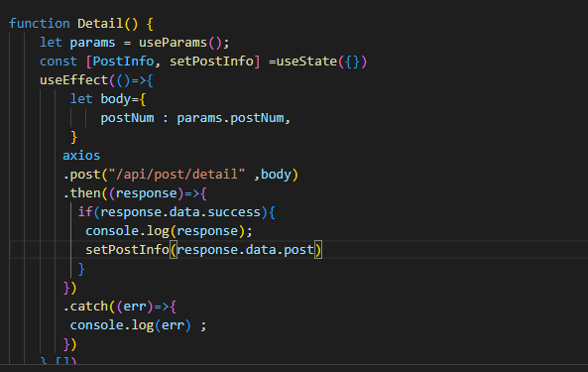Viewport: 588px width, 372px height.
Task: Click 'body' in 'let body={'
Action: [115, 99]
